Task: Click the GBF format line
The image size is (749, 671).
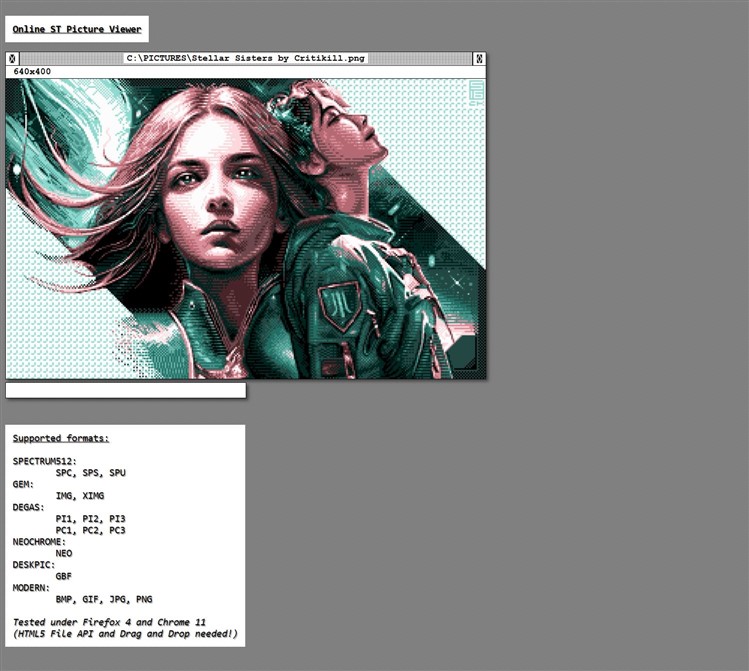Action: point(64,576)
